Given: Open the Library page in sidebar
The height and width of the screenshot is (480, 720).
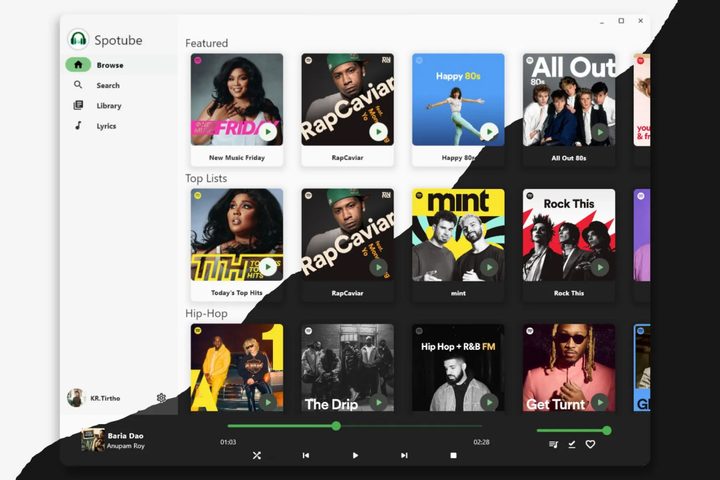Looking at the screenshot, I should point(121,105).
